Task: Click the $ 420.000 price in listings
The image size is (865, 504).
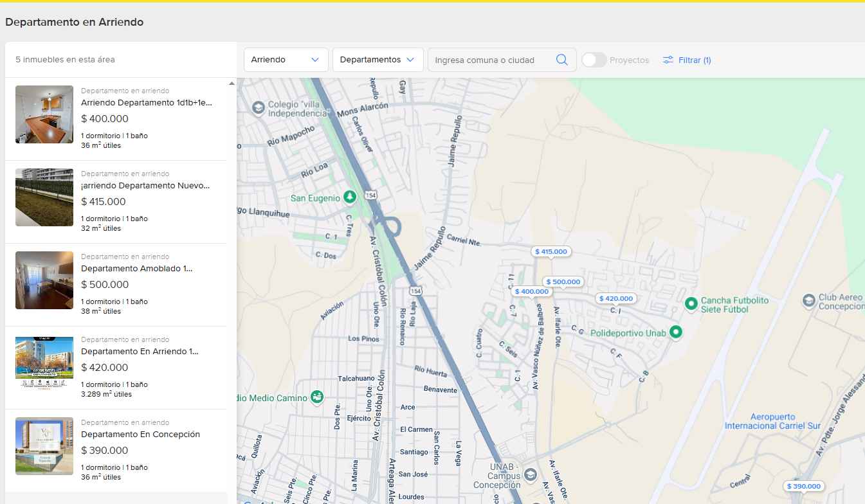Action: (x=105, y=368)
